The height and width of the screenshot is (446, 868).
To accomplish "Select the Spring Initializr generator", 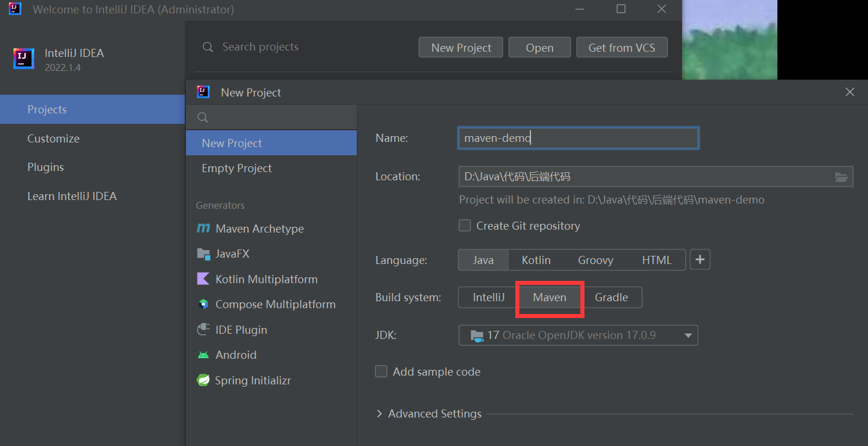I will [271, 380].
